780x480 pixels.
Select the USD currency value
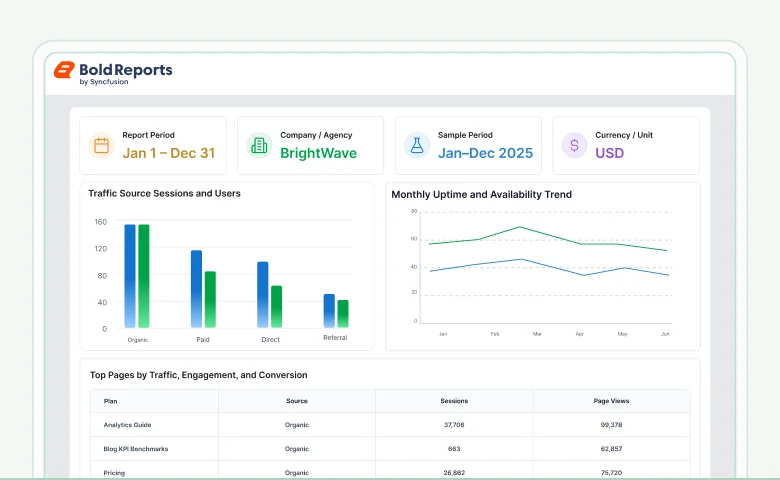coord(609,153)
